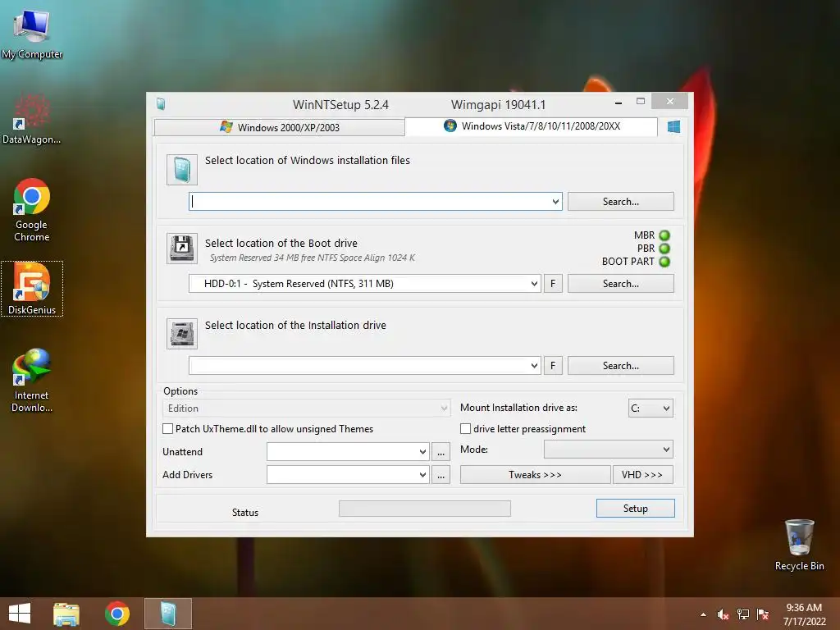Open the Mode dropdown
840x630 pixels.
coord(609,450)
